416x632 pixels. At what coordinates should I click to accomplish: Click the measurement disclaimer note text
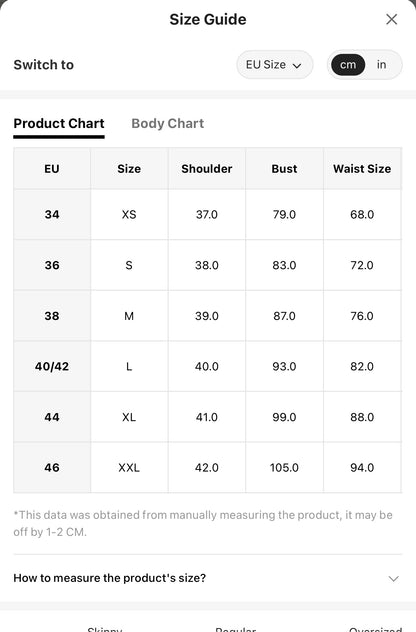coord(203,523)
